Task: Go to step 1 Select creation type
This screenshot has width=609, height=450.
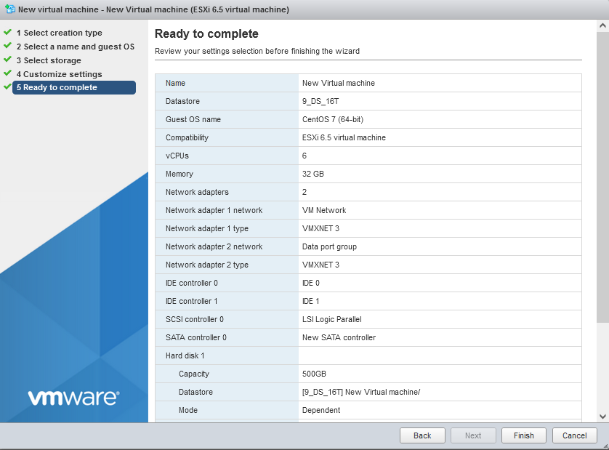Action: coord(59,32)
